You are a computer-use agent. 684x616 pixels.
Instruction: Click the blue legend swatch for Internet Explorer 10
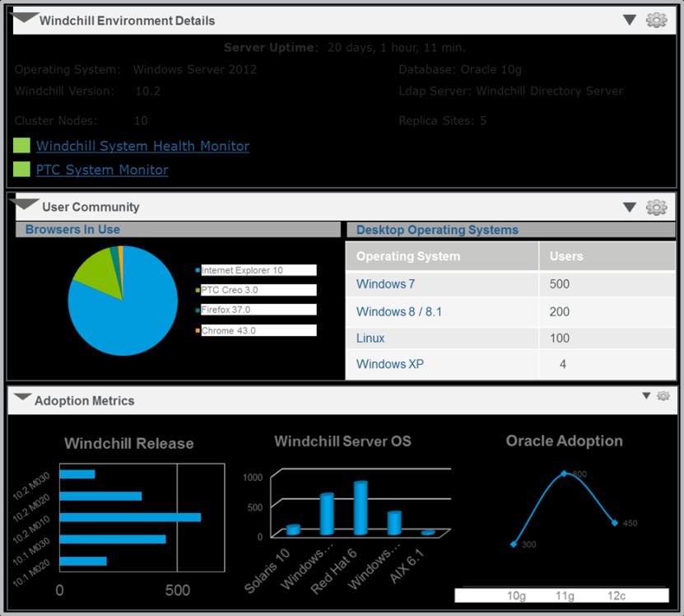pyautogui.click(x=198, y=270)
